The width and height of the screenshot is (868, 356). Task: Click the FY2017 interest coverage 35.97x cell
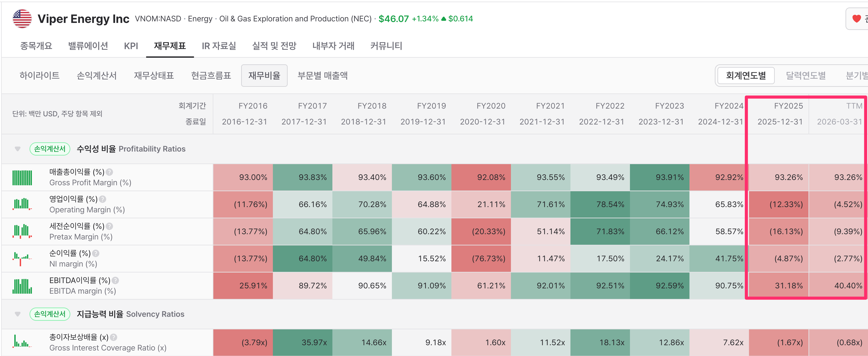303,343
